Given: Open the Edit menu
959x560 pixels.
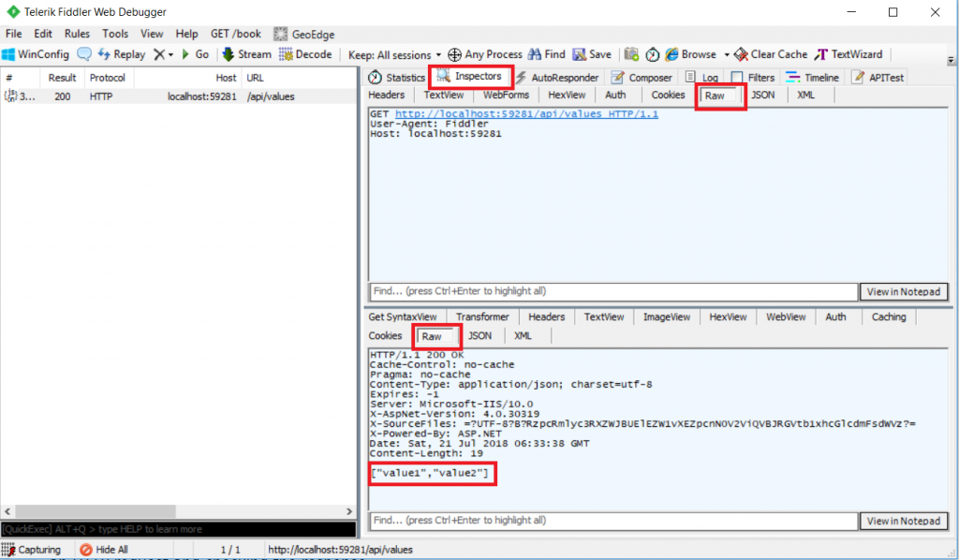Looking at the screenshot, I should tap(43, 34).
